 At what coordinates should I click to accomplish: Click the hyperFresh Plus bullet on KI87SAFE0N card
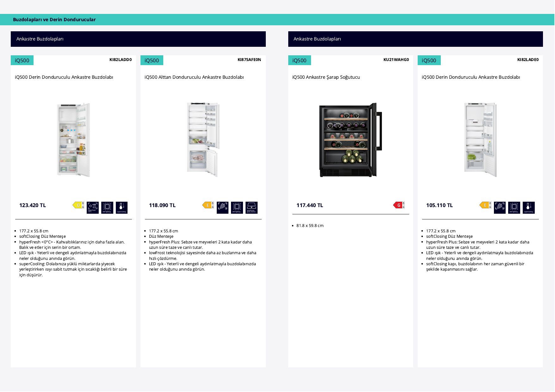pyautogui.click(x=200, y=245)
